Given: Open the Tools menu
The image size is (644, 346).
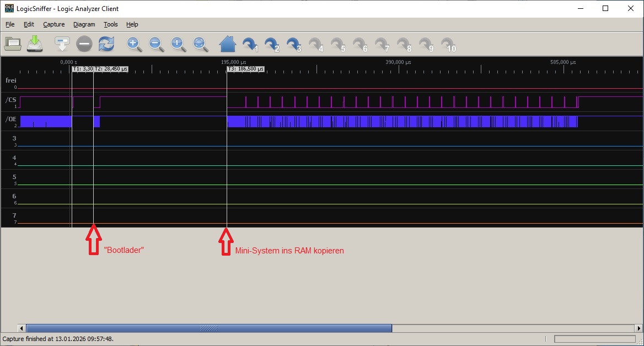Looking at the screenshot, I should [x=111, y=24].
